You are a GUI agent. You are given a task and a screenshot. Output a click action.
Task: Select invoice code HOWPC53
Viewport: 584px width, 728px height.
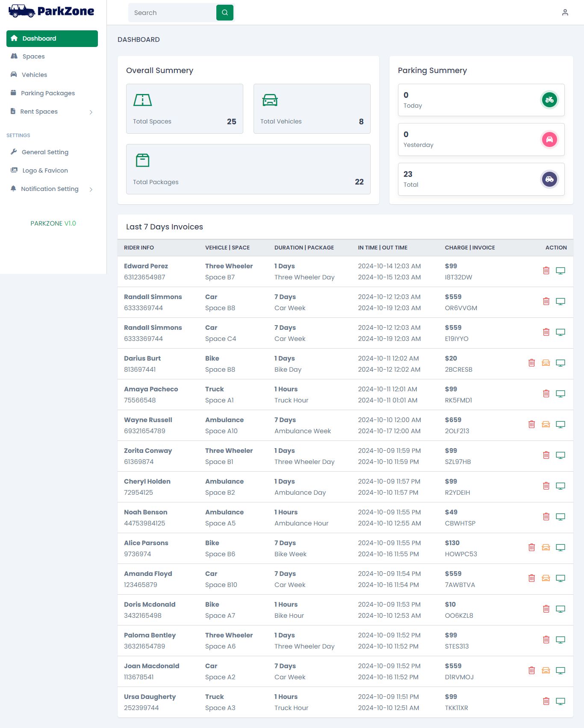tap(461, 554)
